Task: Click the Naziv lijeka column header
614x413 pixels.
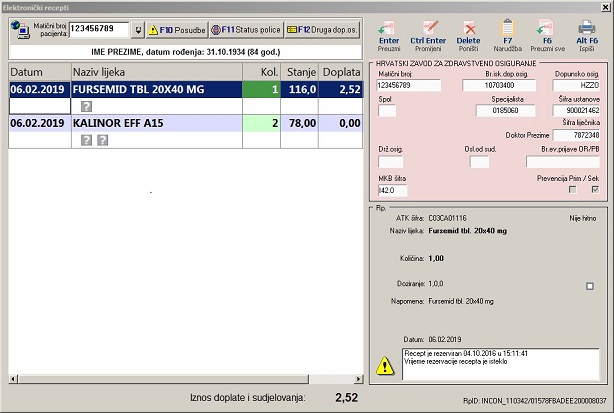Action: pos(157,72)
